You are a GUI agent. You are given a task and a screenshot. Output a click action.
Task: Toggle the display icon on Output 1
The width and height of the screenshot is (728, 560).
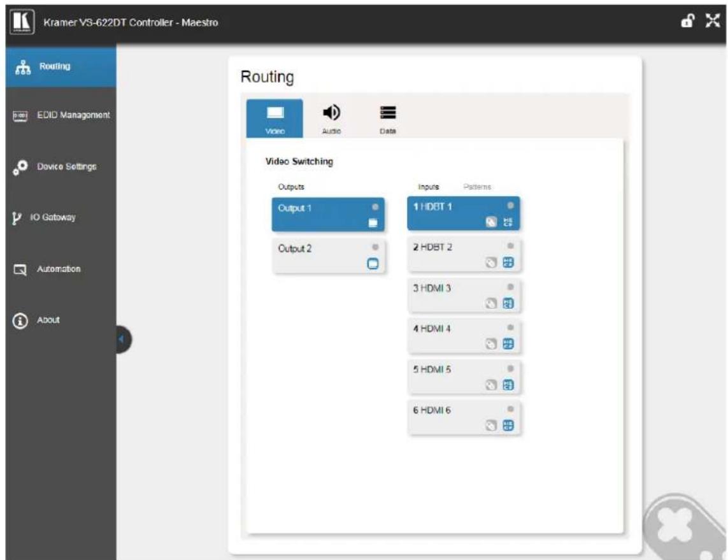[373, 223]
